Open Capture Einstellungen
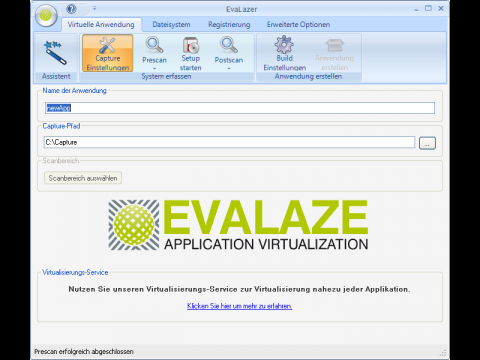This screenshot has width=480, height=360. 108,53
